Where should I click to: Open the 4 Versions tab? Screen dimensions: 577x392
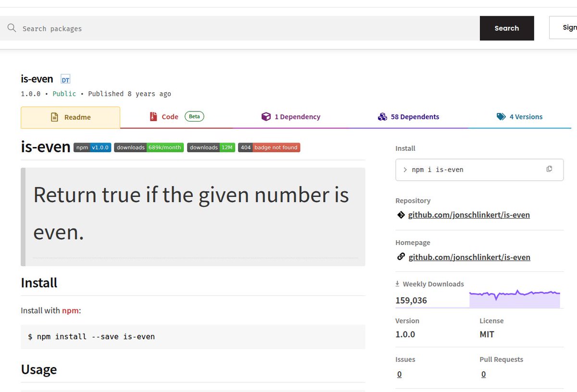pyautogui.click(x=519, y=117)
